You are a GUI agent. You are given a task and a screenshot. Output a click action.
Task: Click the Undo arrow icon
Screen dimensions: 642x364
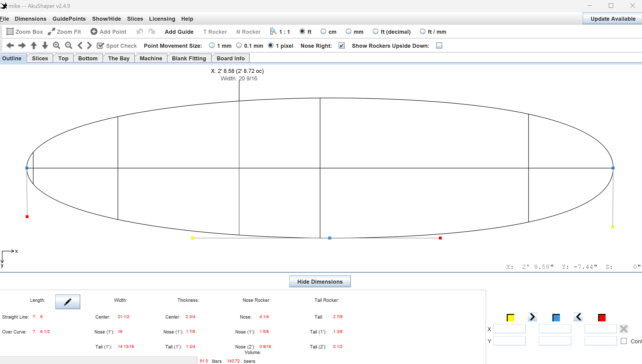click(139, 31)
